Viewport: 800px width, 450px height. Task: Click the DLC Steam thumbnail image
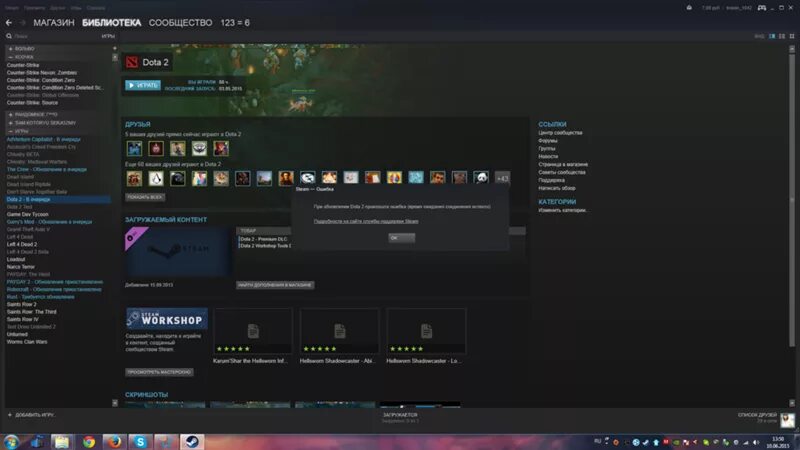(x=178, y=252)
